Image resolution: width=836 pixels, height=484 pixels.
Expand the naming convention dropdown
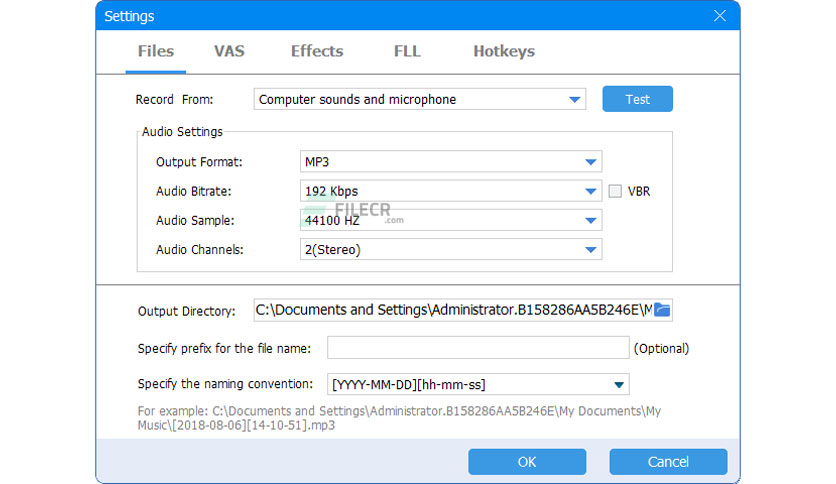tap(478, 384)
